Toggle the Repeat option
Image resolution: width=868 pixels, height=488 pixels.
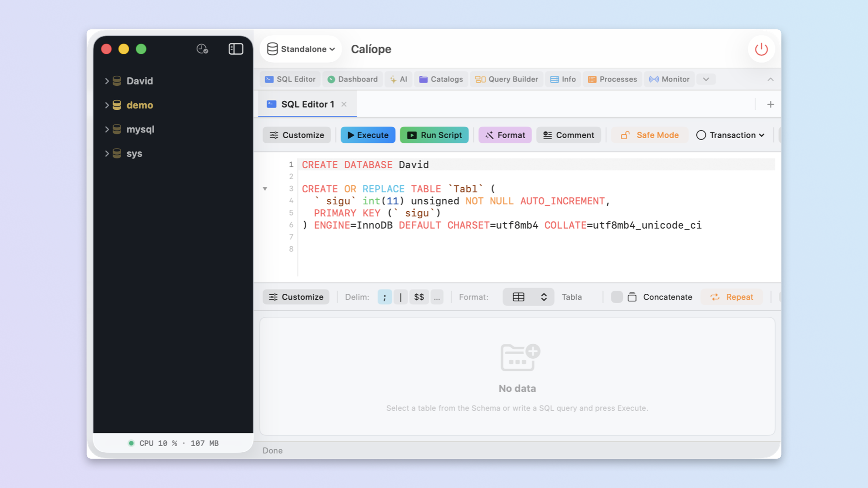[x=732, y=297]
